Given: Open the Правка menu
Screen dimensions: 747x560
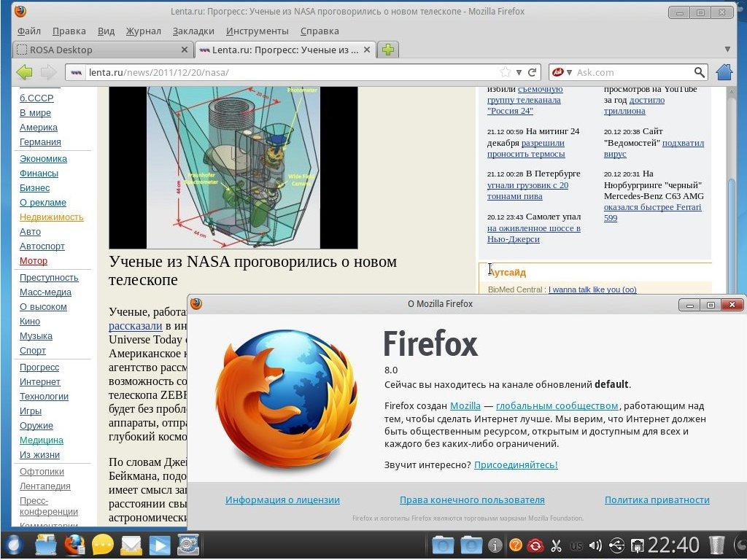Looking at the screenshot, I should pyautogui.click(x=69, y=31).
